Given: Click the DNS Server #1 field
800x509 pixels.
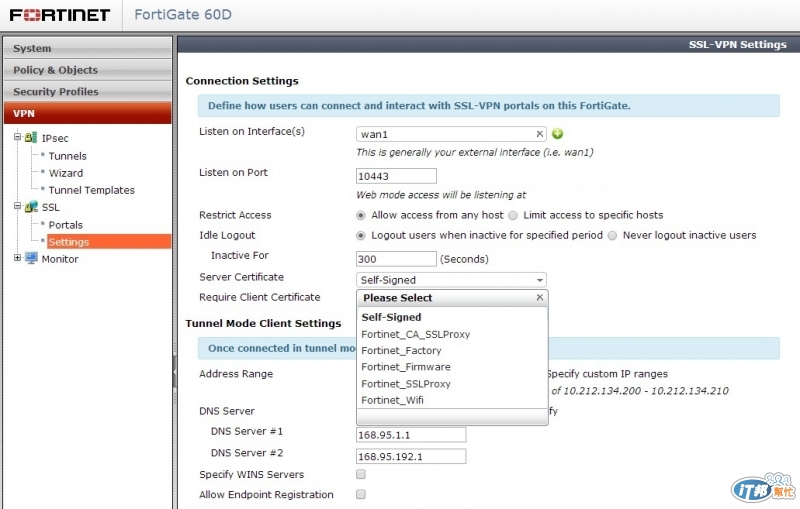Looking at the screenshot, I should (411, 435).
